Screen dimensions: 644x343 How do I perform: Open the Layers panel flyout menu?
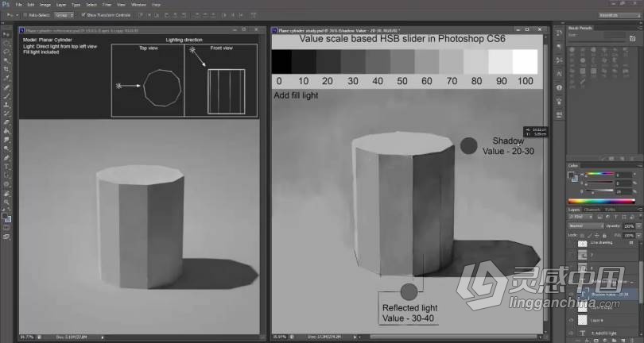(x=640, y=210)
